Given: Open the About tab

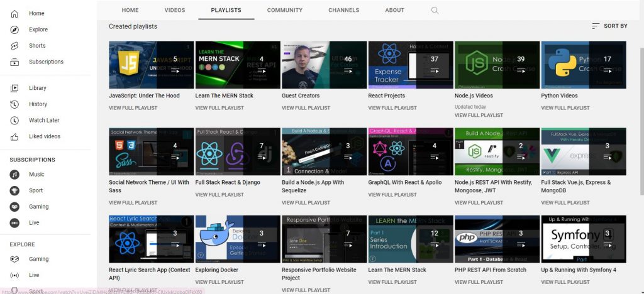Looking at the screenshot, I should click(x=394, y=10).
